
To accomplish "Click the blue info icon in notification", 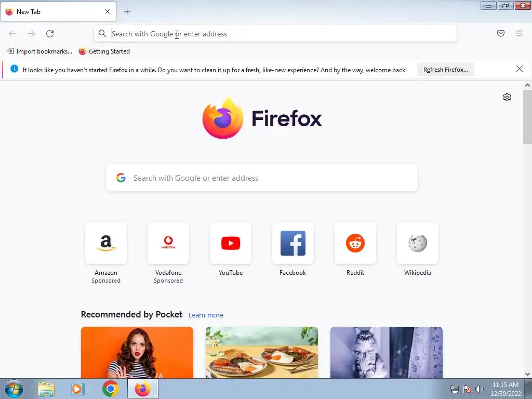I will 14,69.
